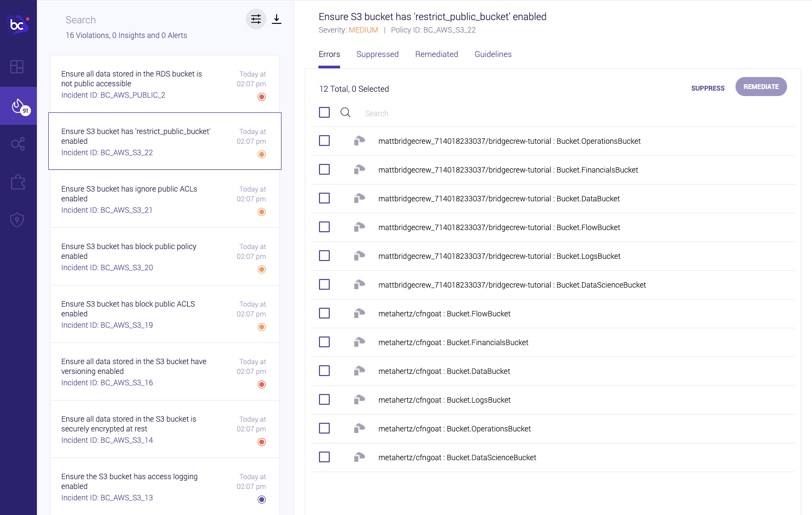Open Incident ID: BC_AWS_S3_21 link

[107, 210]
